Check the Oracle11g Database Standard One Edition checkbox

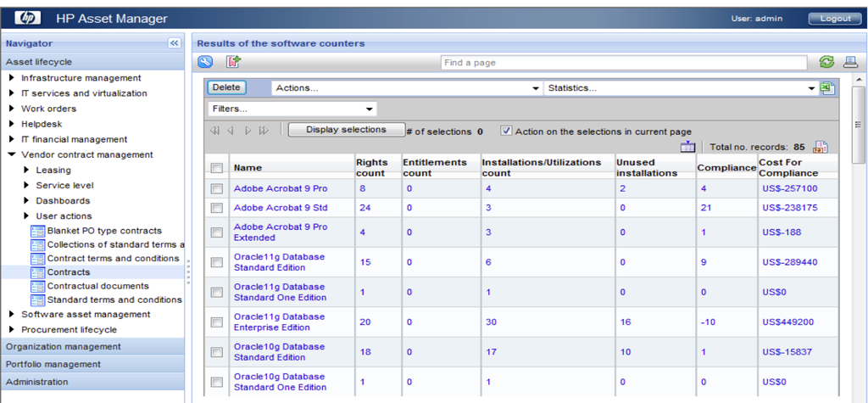(x=216, y=292)
